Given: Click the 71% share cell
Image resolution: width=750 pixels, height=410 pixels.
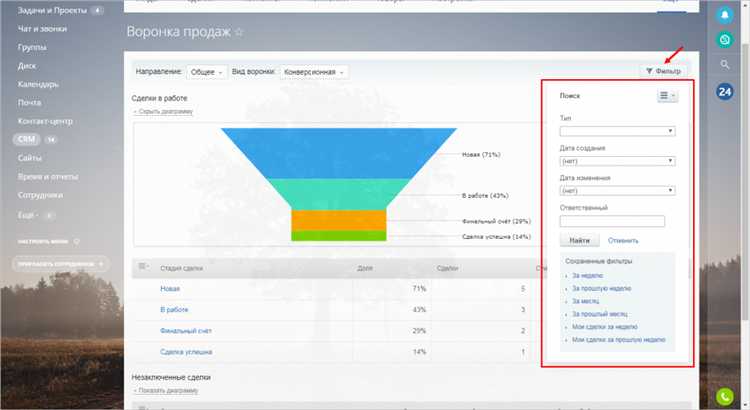Looking at the screenshot, I should point(419,288).
